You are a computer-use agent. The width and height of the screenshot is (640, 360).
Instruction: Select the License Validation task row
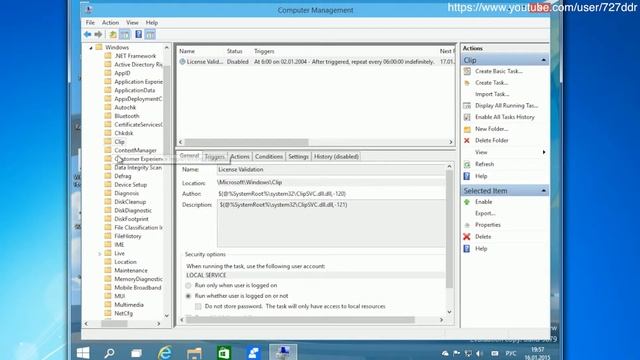(x=316, y=62)
